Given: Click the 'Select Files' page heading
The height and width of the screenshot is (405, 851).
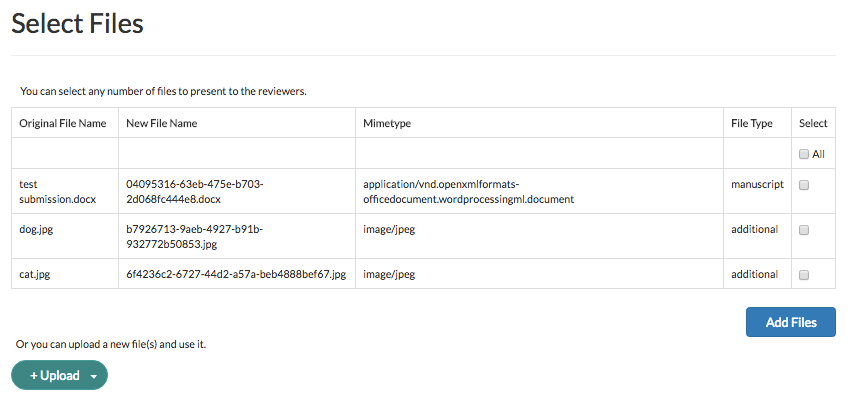Looking at the screenshot, I should pyautogui.click(x=77, y=24).
